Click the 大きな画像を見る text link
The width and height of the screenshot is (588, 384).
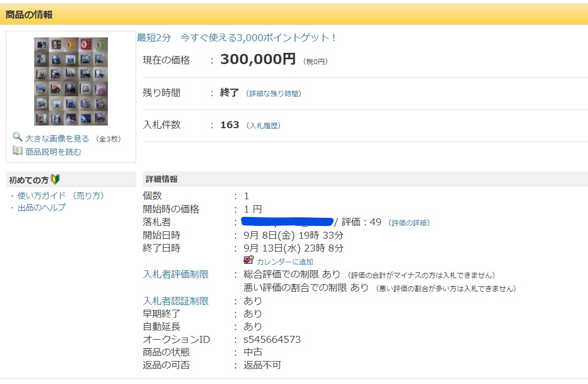click(57, 138)
